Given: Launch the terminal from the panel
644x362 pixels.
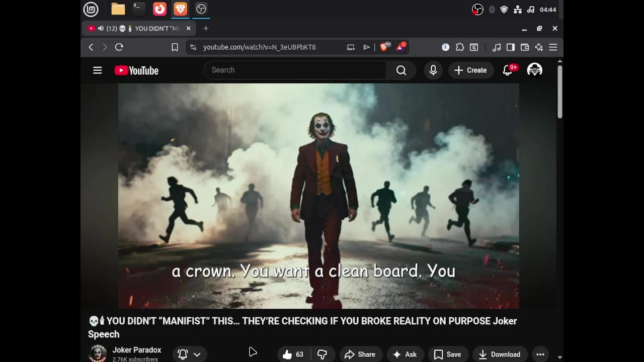Looking at the screenshot, I should coord(139,9).
